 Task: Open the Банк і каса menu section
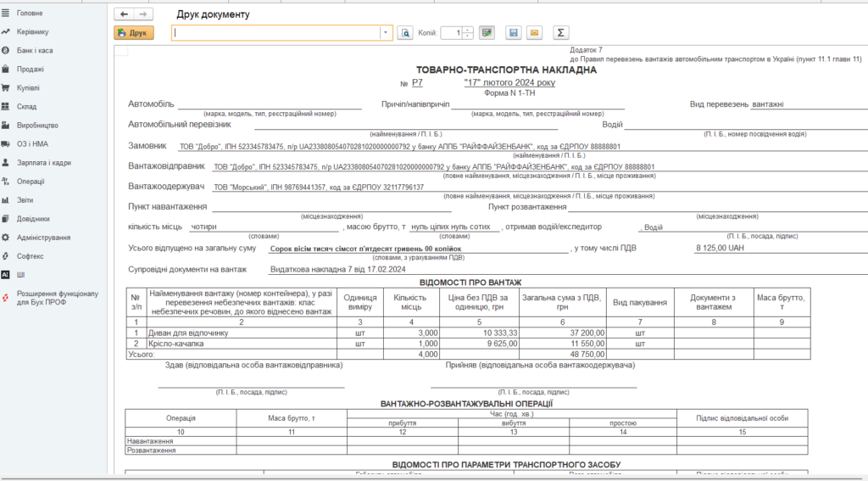click(35, 50)
